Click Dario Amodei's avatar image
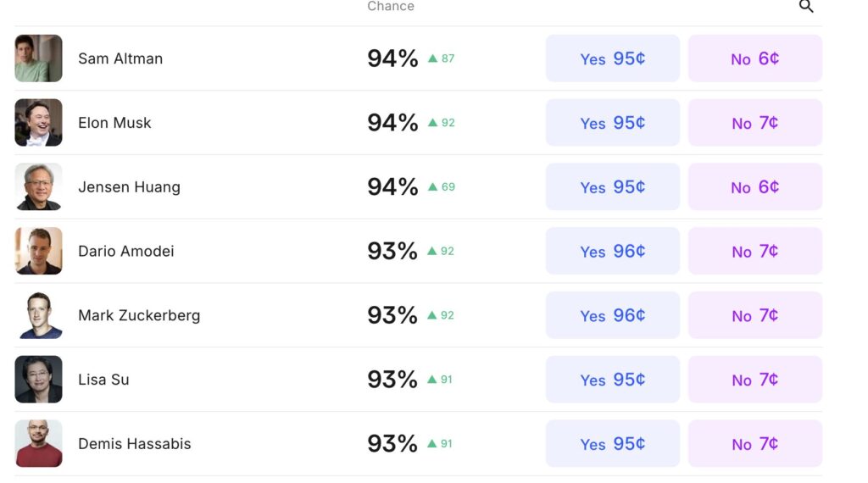The image size is (868, 483). pyautogui.click(x=38, y=251)
